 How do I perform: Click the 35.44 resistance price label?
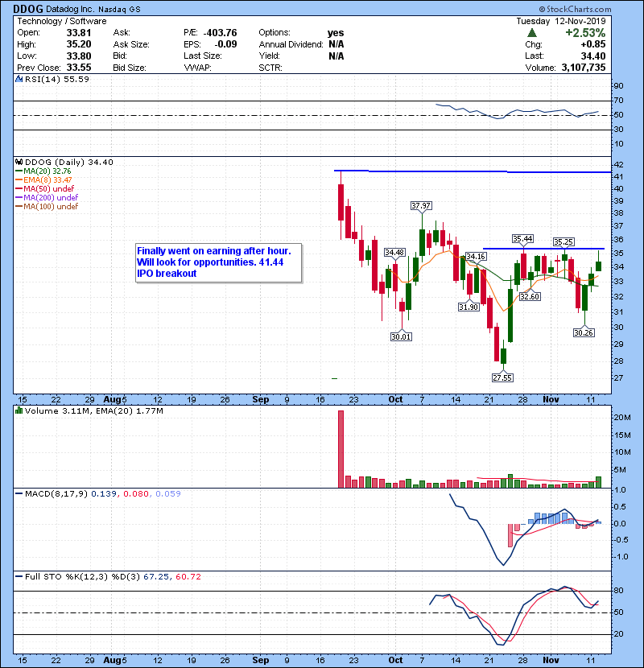522,238
